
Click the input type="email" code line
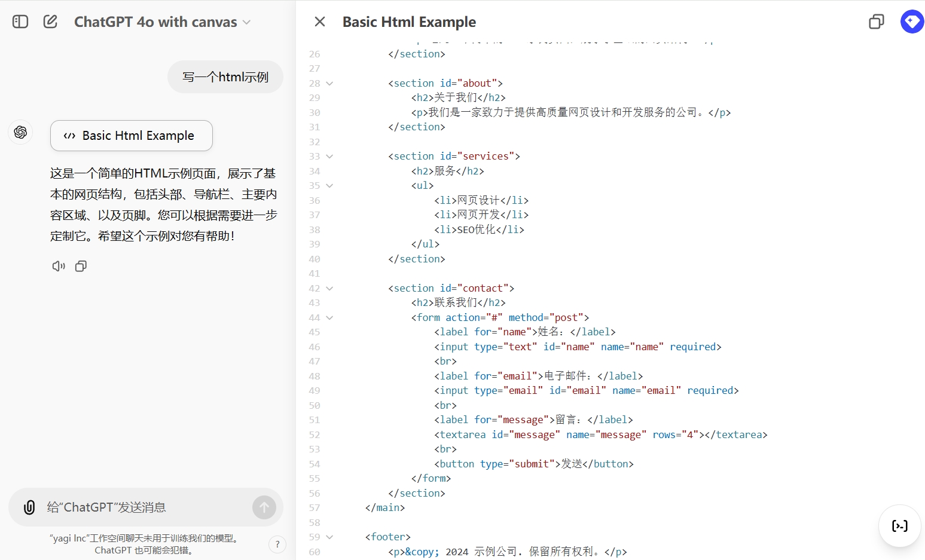[587, 390]
